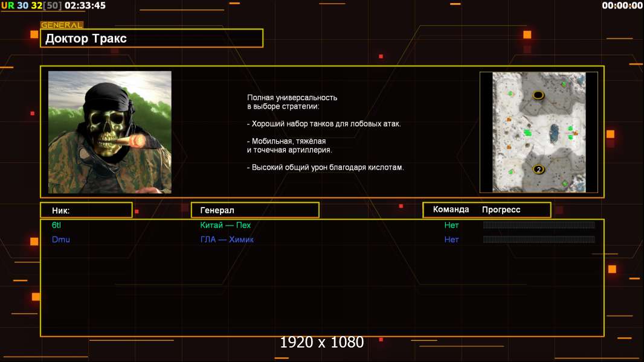Screen dimensions: 644x362
Task: Click start position marker 2 on the map
Action: (538, 170)
